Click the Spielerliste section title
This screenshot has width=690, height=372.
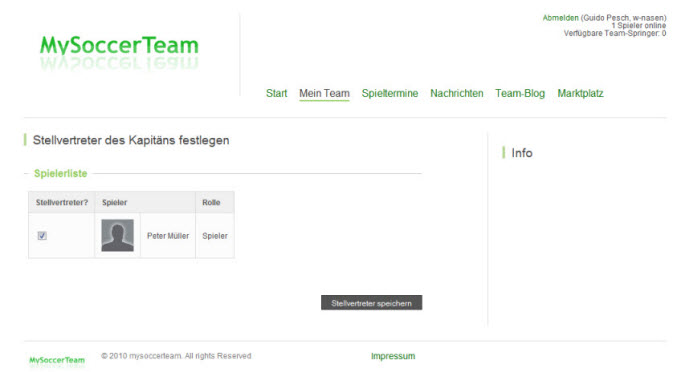[x=61, y=173]
